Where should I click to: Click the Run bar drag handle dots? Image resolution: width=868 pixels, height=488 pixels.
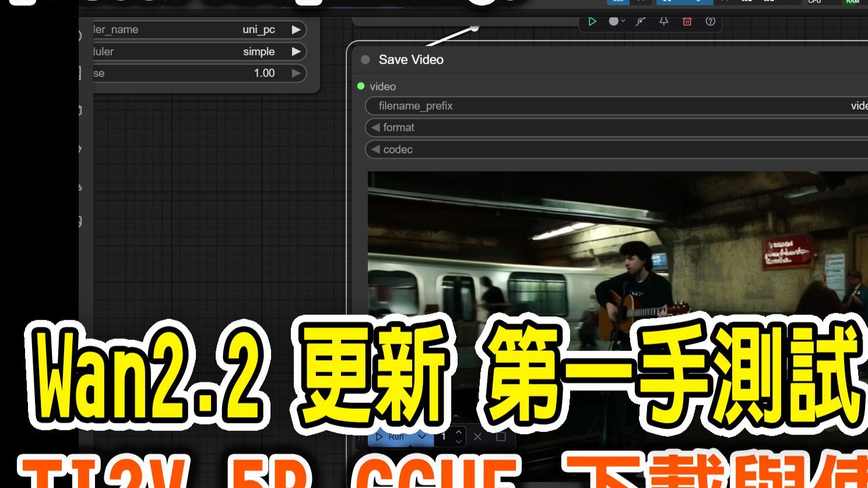click(x=361, y=437)
